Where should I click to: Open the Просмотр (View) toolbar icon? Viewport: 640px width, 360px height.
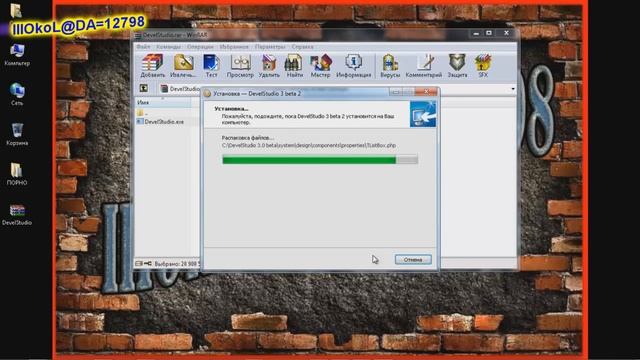[x=240, y=66]
